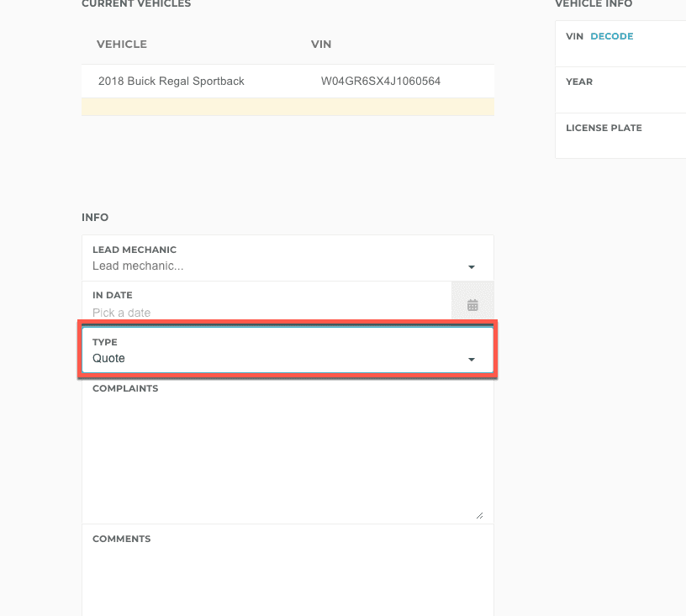Expand the Type dropdown arrow
Screen dimensions: 686x616
click(x=472, y=360)
